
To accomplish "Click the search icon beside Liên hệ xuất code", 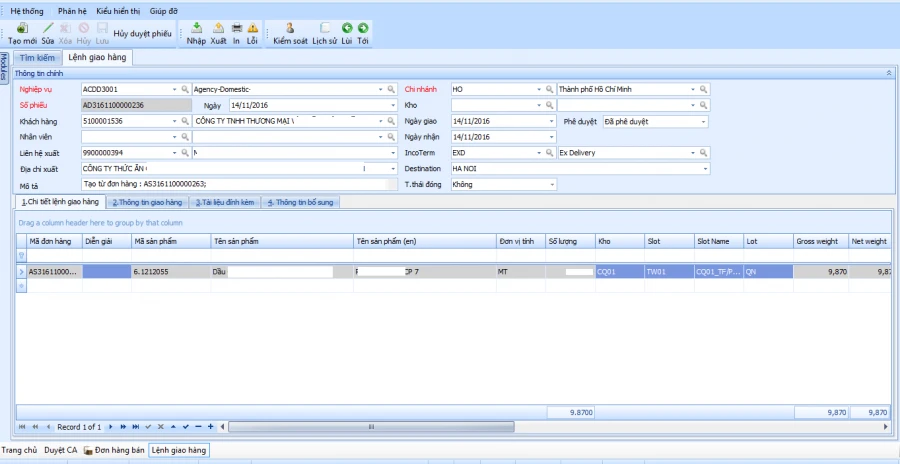I will 185,153.
